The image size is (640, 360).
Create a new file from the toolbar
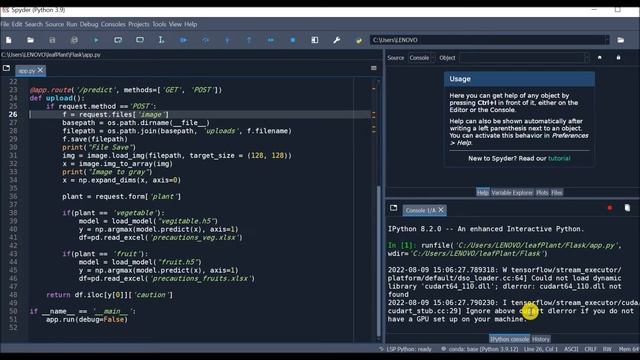[x=9, y=40]
